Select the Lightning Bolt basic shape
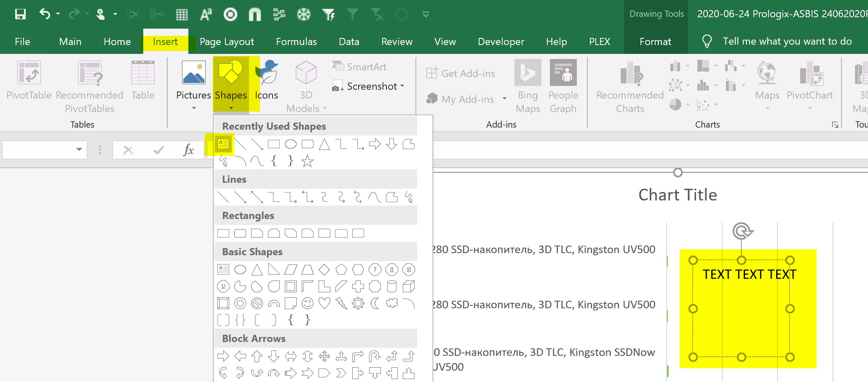The image size is (868, 382). click(341, 303)
